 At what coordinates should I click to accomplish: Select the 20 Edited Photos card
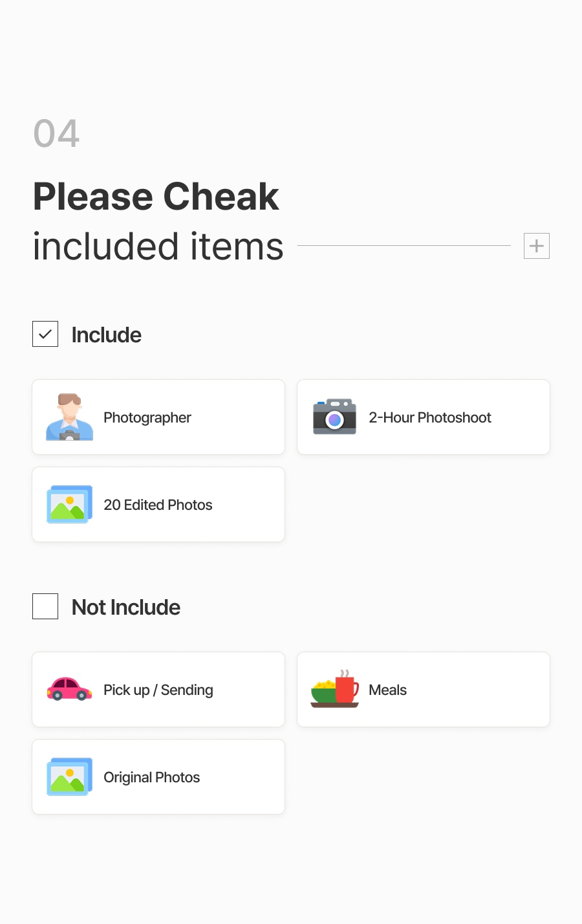coord(158,504)
